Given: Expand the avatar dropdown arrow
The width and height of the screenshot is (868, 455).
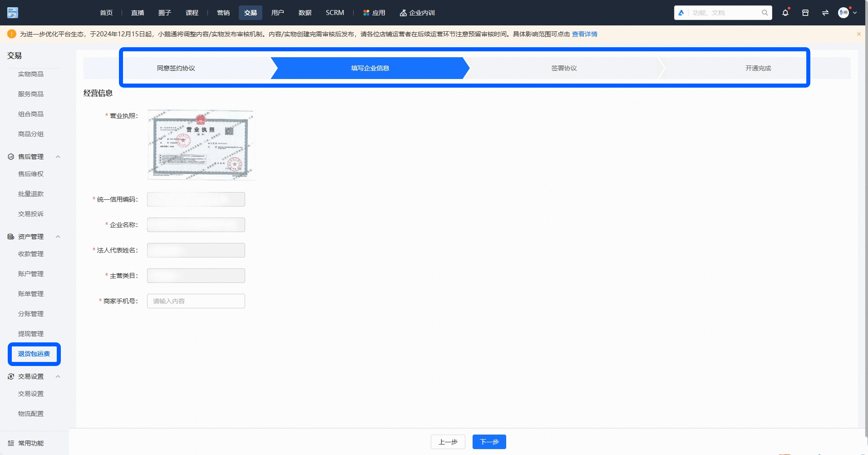Looking at the screenshot, I should 855,13.
